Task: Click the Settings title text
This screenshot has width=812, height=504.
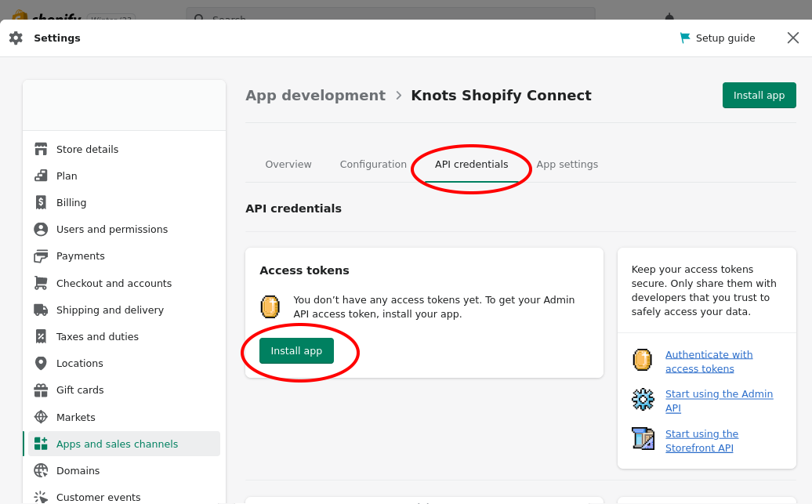Action: point(57,38)
